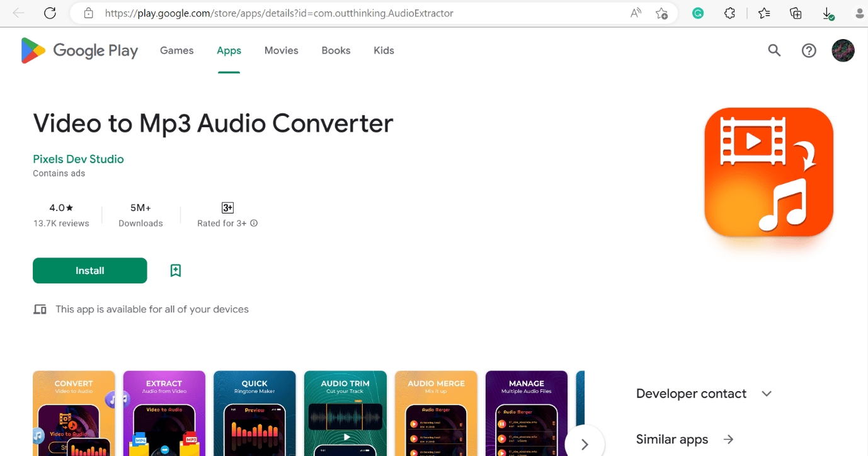Click the 4.0 star rating with 13.7K reviews
Viewport: 868px width, 456px height.
click(61, 215)
